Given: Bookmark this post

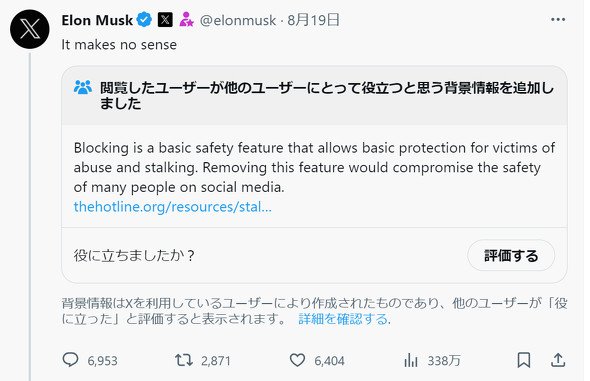Looking at the screenshot, I should [x=524, y=360].
